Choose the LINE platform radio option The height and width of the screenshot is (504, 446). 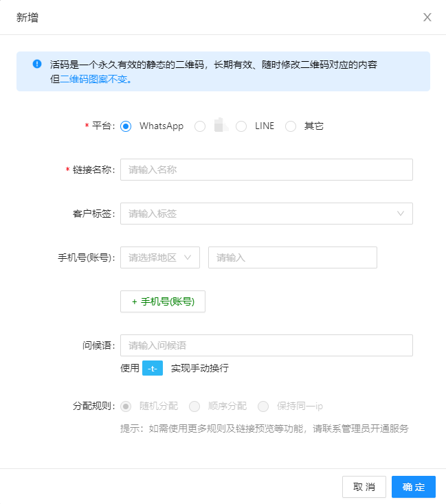point(241,126)
